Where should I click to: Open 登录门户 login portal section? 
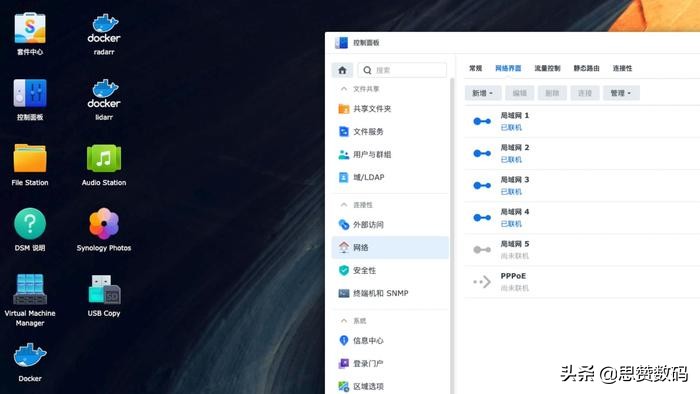[x=390, y=363]
